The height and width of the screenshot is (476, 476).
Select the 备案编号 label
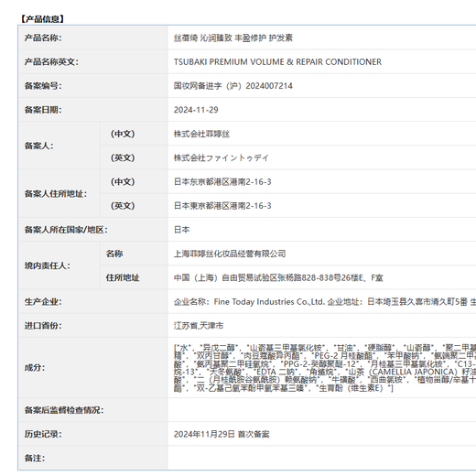coord(43,86)
